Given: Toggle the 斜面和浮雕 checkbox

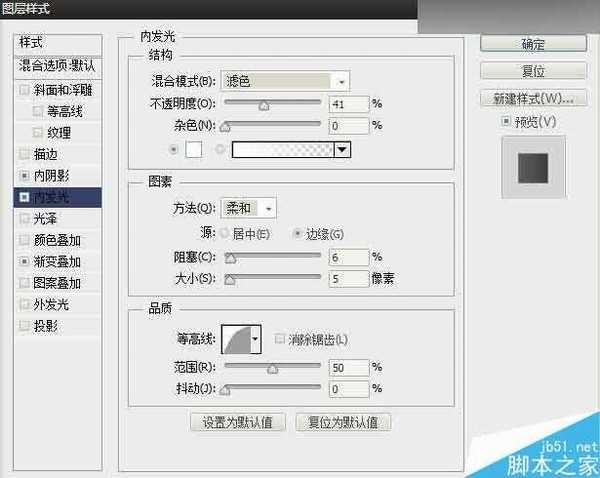Looking at the screenshot, I should click(x=24, y=90).
